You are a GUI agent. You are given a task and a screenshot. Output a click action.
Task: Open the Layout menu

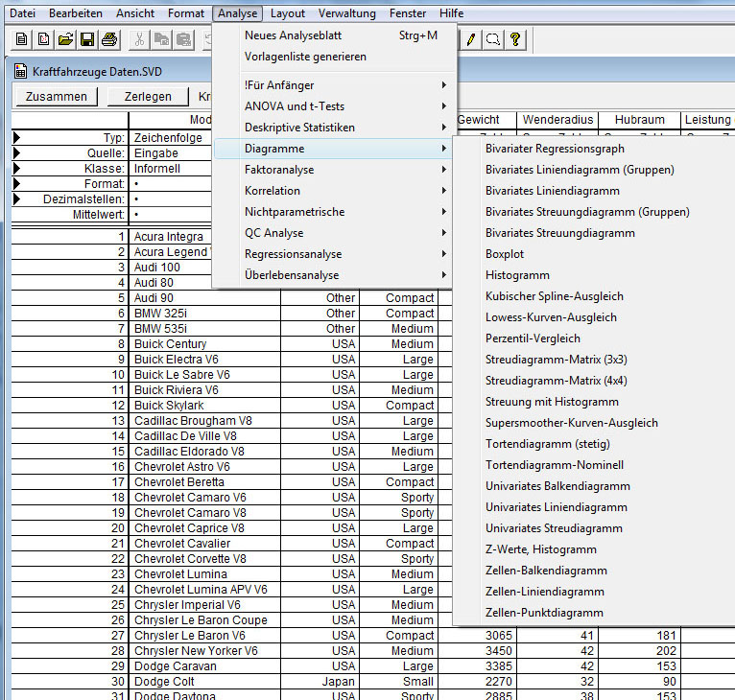pyautogui.click(x=287, y=13)
